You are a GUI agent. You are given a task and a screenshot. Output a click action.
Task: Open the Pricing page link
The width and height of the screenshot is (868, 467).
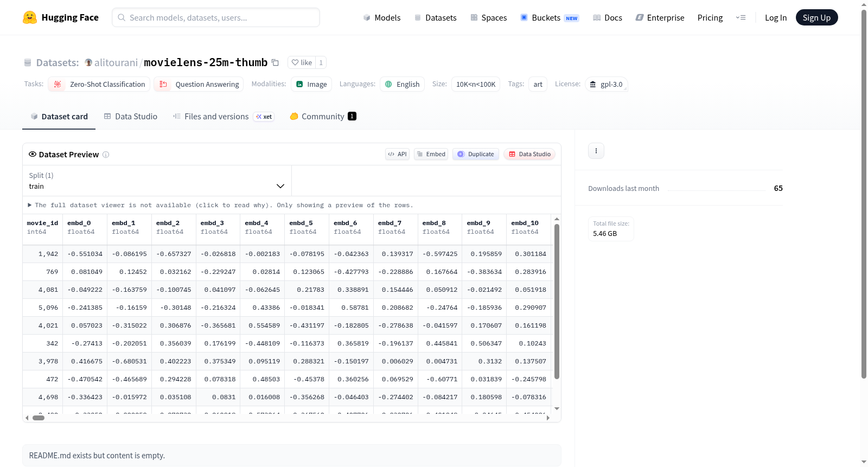[x=710, y=17]
